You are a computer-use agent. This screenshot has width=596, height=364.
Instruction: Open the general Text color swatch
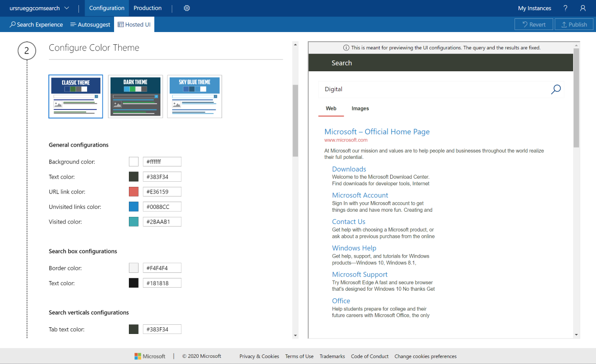pos(133,177)
